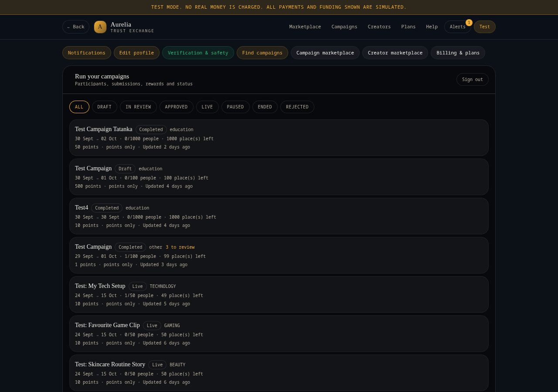View REJECTED campaigns
This screenshot has width=558, height=392.
click(x=297, y=107)
